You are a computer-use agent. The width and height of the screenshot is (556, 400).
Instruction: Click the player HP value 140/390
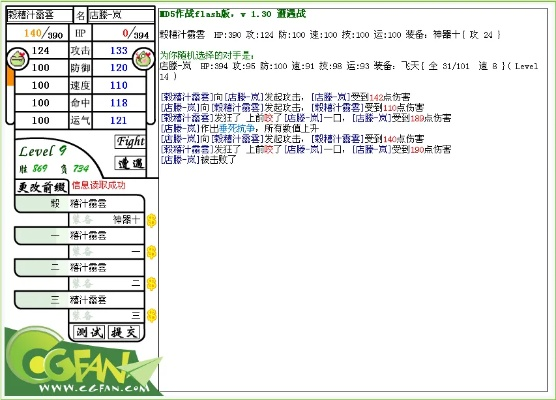point(43,34)
